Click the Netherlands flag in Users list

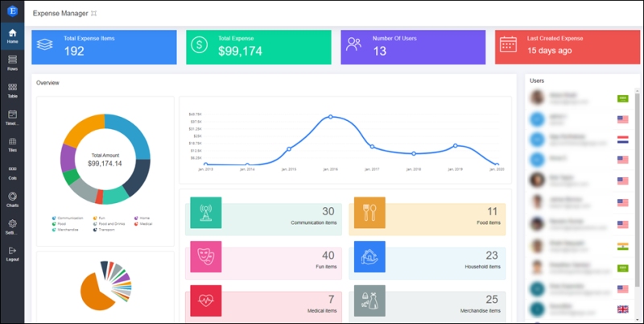point(622,139)
